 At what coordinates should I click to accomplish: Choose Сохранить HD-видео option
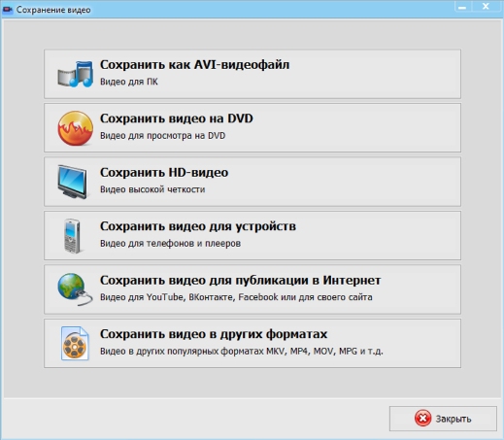click(252, 182)
